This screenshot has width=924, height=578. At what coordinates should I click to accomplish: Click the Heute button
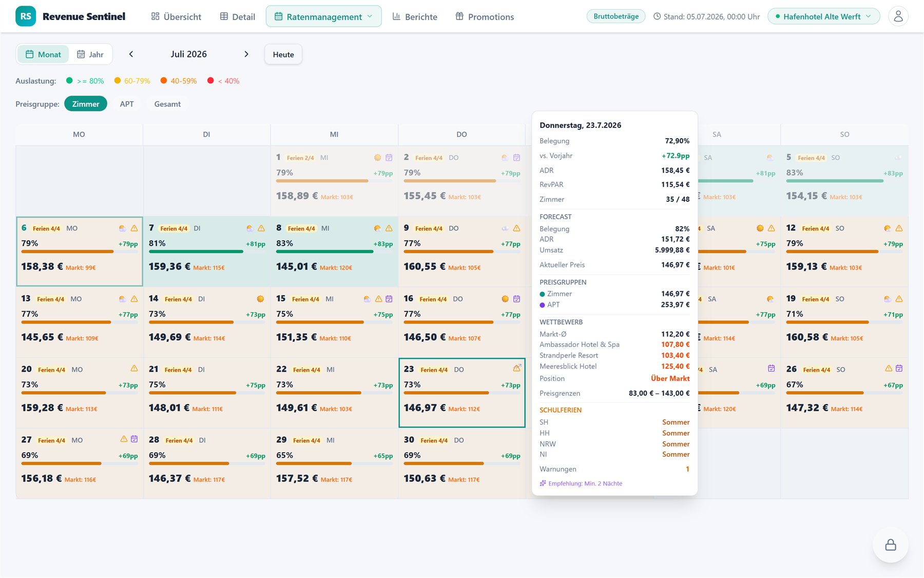(283, 54)
